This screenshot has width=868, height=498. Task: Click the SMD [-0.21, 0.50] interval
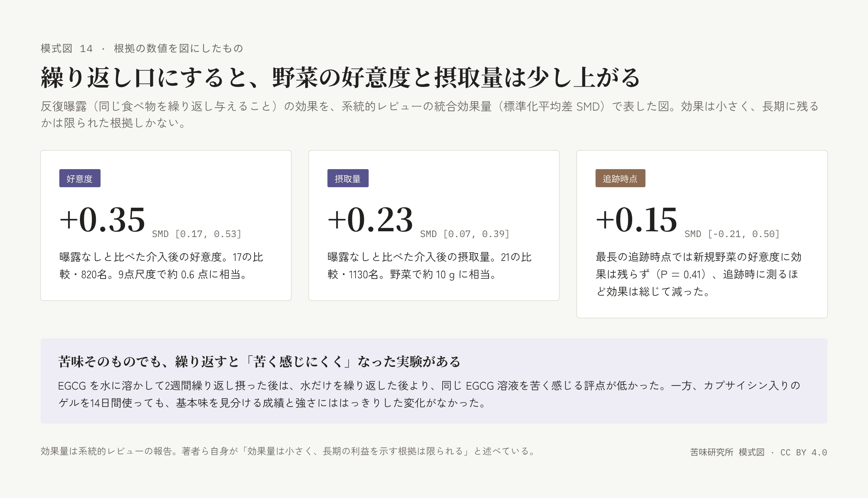[732, 234]
